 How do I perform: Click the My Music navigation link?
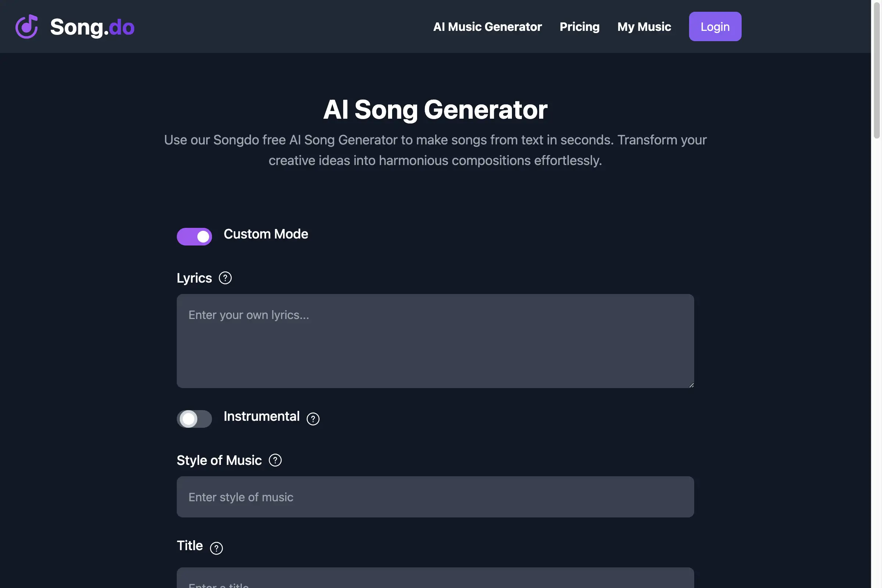(x=645, y=26)
